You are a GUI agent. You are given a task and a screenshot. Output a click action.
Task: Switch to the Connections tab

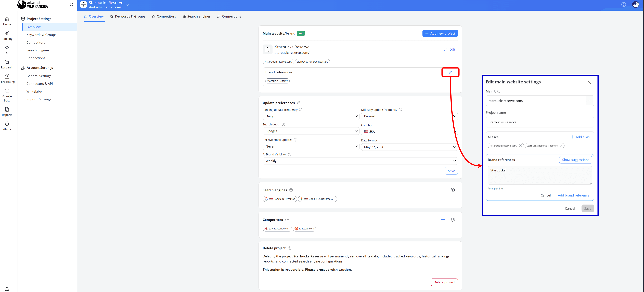[x=229, y=17]
